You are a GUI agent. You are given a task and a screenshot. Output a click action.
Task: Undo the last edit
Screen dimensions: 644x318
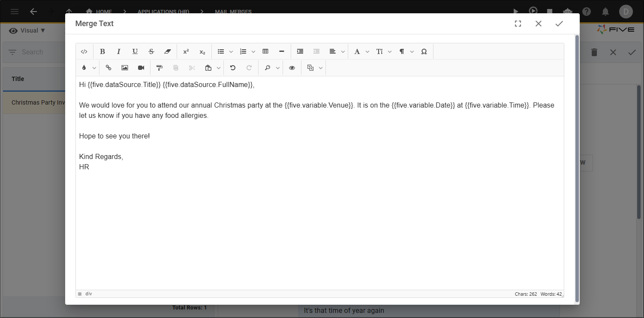pos(233,68)
